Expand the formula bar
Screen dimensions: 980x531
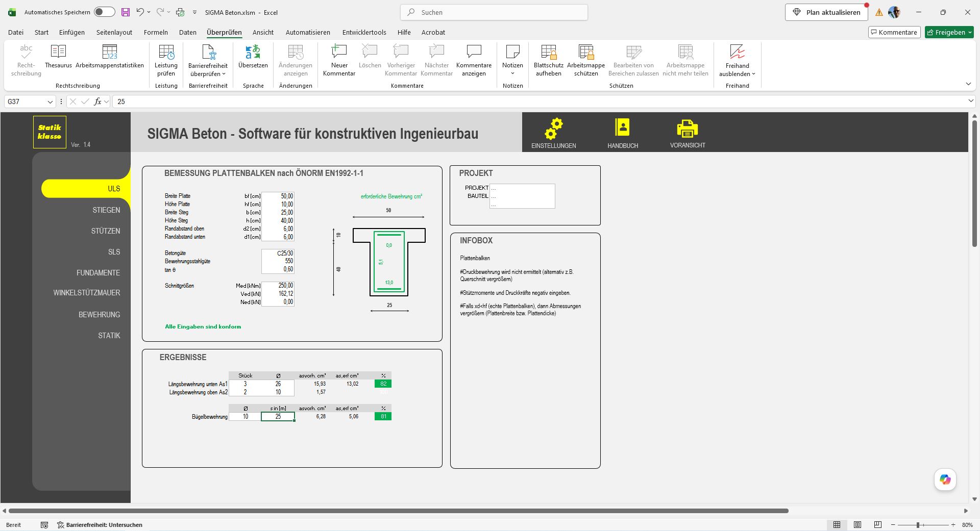[971, 102]
